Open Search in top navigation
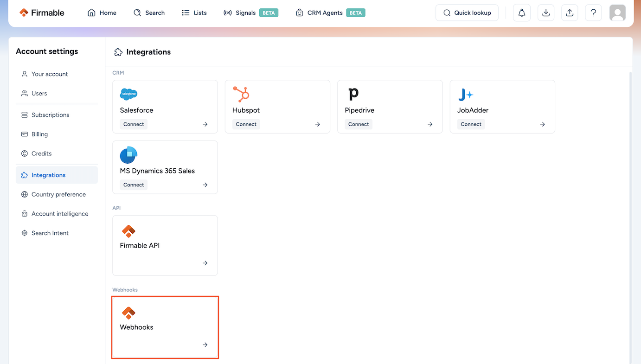 click(x=149, y=13)
